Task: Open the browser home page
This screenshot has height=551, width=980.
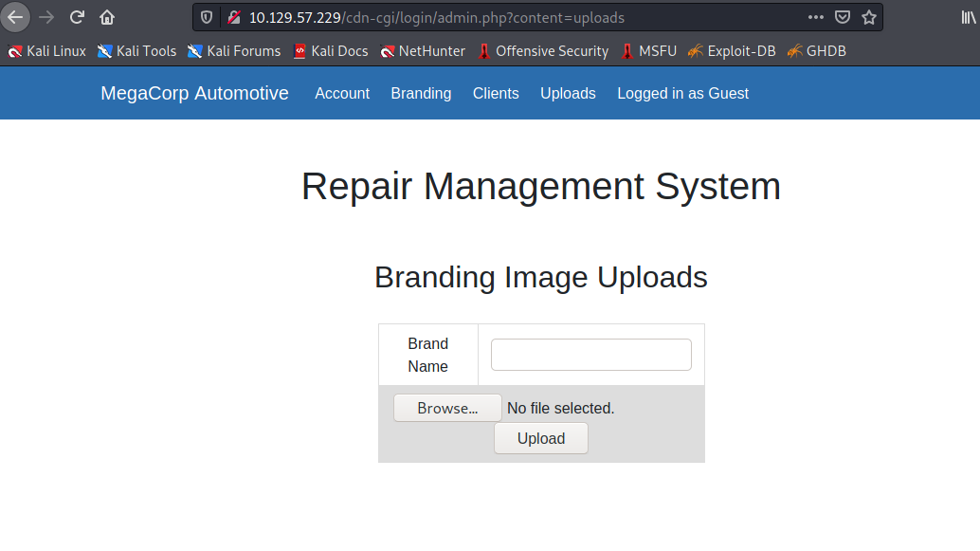Action: coord(107,17)
